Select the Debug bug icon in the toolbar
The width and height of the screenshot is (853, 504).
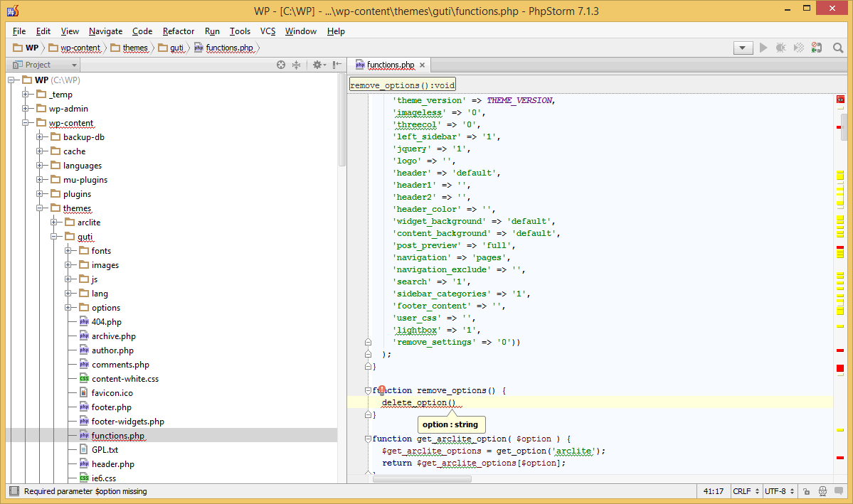coord(780,48)
